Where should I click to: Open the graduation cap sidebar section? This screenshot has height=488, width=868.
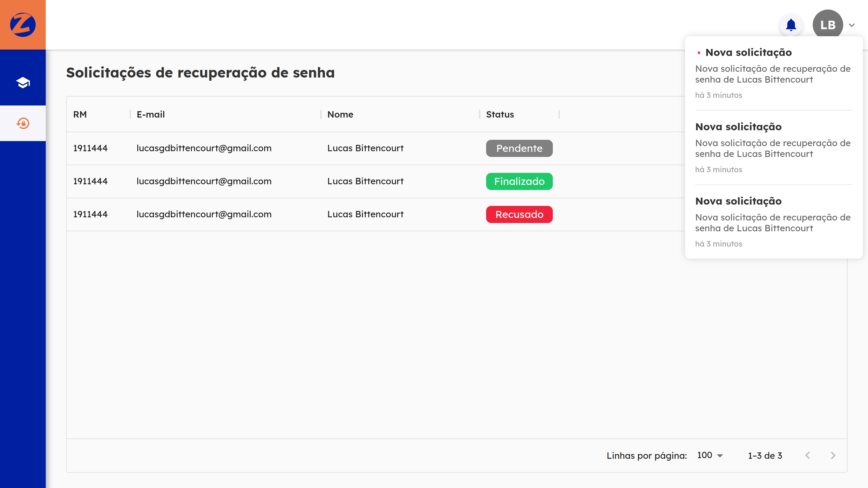click(23, 83)
